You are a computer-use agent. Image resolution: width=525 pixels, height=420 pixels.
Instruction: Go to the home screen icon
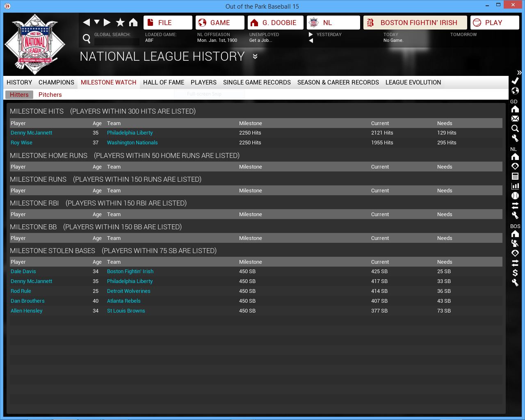133,23
